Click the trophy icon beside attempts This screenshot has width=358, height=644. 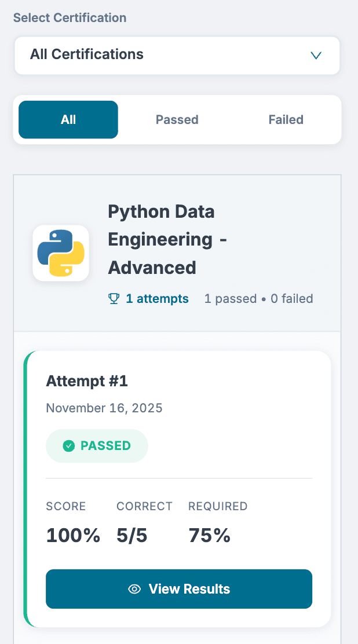tap(114, 299)
